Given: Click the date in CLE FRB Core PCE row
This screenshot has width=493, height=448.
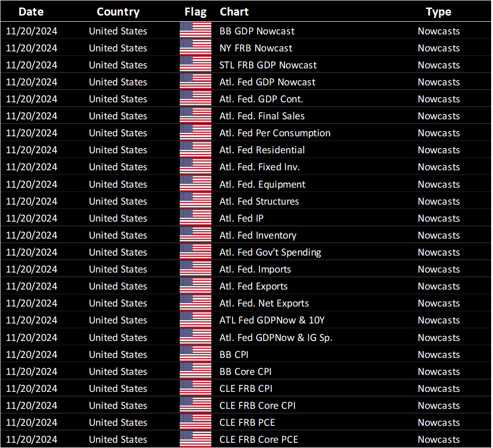Looking at the screenshot, I should pyautogui.click(x=32, y=439).
